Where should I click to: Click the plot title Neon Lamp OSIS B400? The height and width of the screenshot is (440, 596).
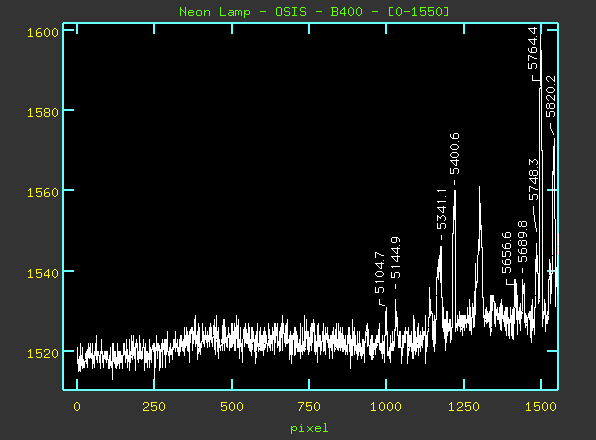pos(314,12)
